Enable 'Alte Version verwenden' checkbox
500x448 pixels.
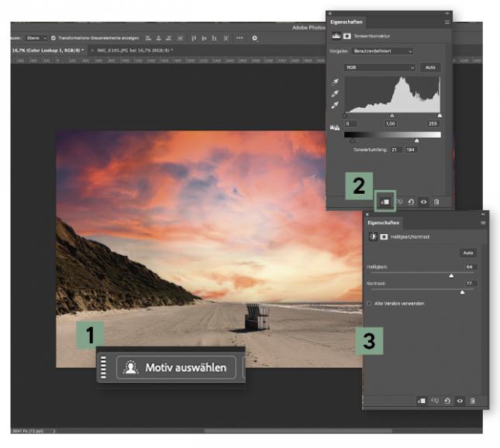[x=369, y=303]
